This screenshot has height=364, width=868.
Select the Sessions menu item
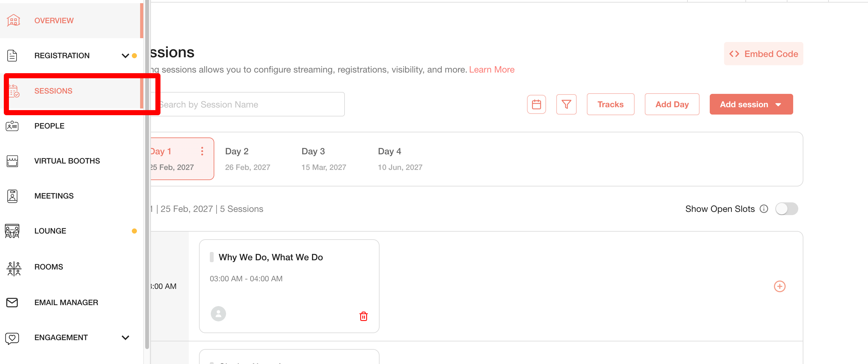72,91
